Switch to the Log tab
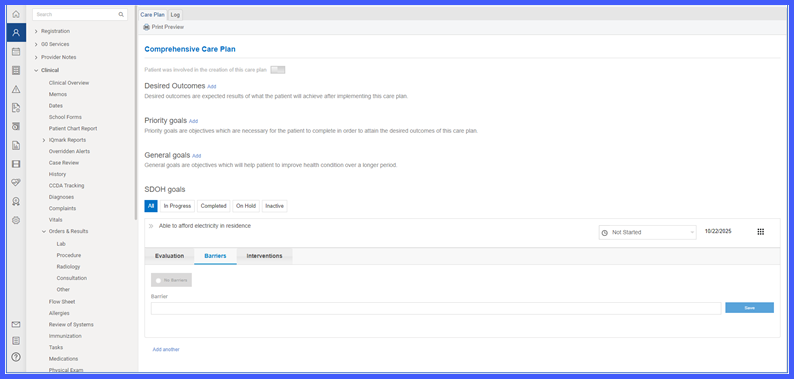Screen dimensions: 794x379 coord(175,15)
